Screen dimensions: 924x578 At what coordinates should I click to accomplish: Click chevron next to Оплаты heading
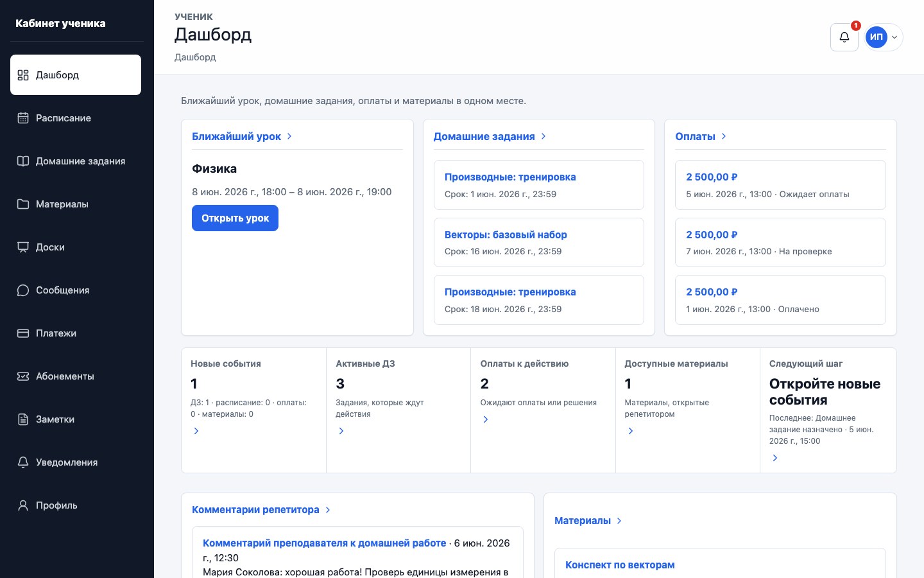(724, 136)
